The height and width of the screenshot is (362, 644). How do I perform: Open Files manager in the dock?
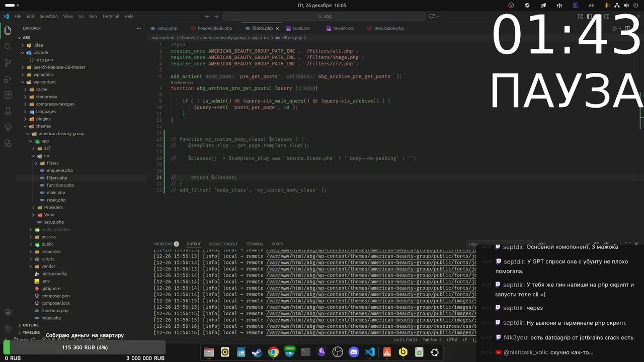[x=209, y=352]
